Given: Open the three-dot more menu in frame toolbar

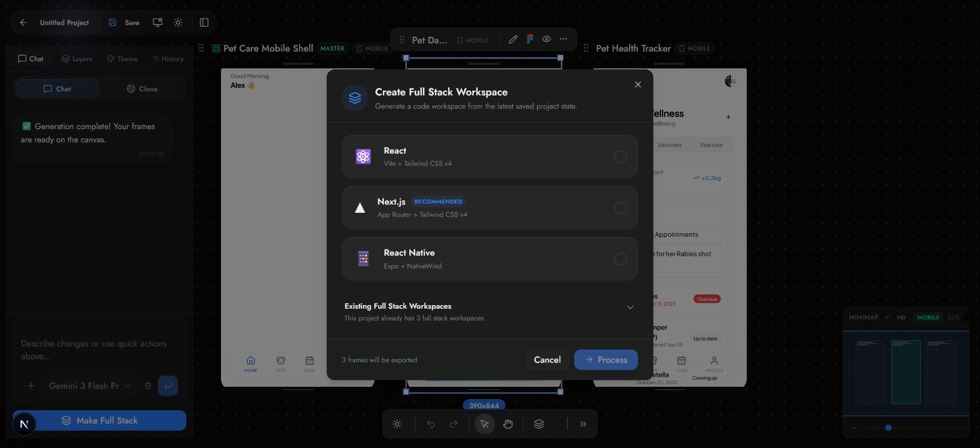Looking at the screenshot, I should (563, 39).
